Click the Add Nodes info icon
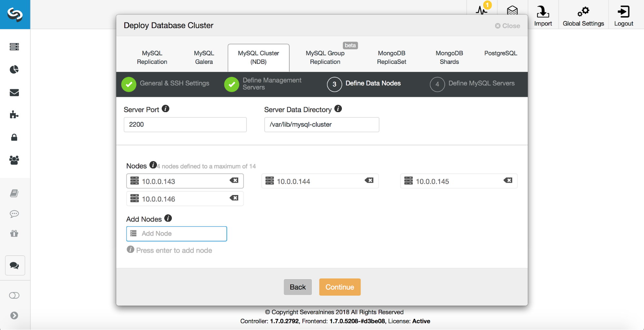 (168, 218)
